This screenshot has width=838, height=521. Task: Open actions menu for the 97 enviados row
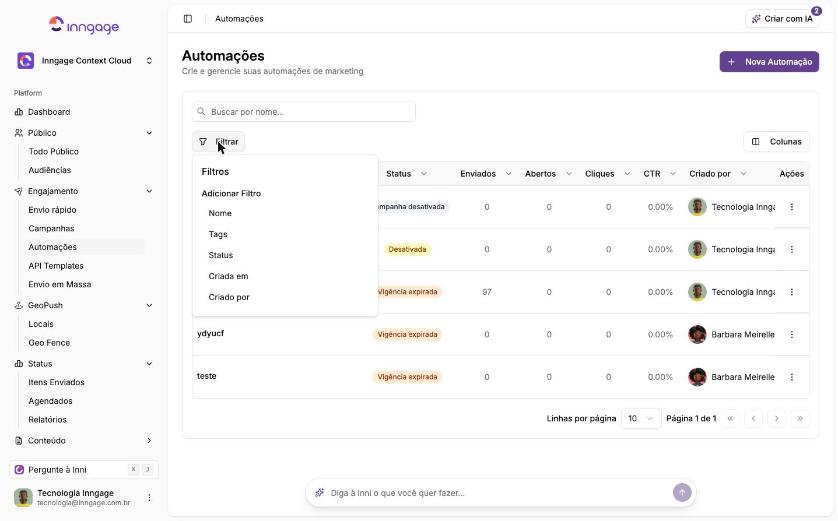[x=792, y=292]
